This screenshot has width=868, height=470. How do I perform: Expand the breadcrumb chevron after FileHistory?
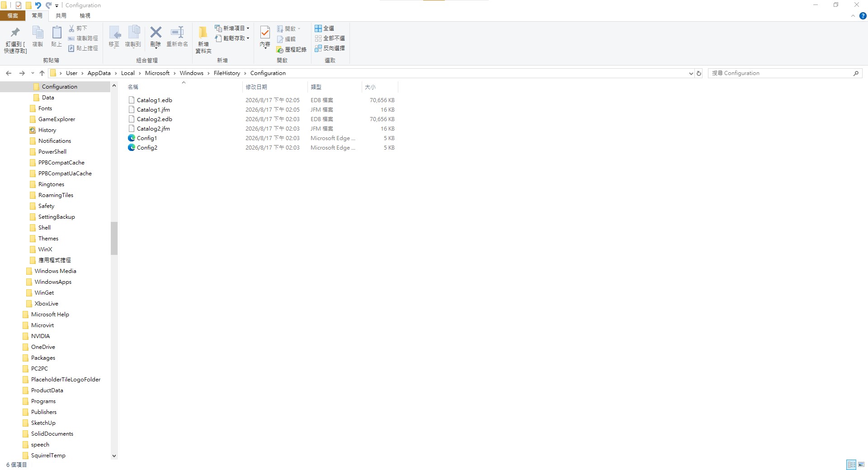[245, 73]
